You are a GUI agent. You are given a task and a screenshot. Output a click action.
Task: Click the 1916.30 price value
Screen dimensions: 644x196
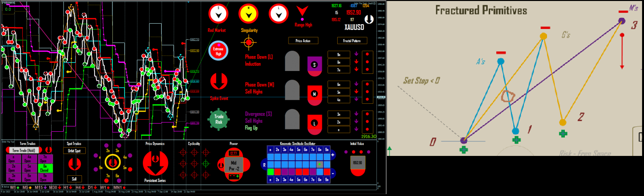click(x=369, y=137)
